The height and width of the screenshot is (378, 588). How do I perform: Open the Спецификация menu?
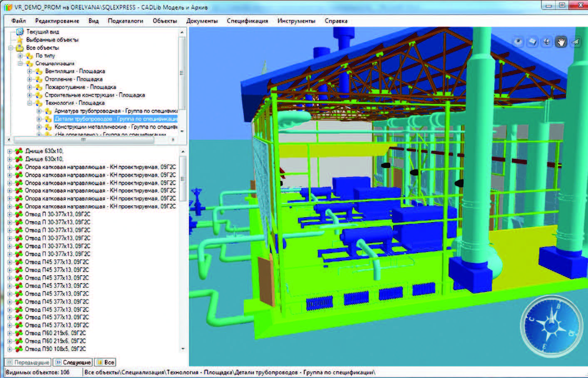247,21
